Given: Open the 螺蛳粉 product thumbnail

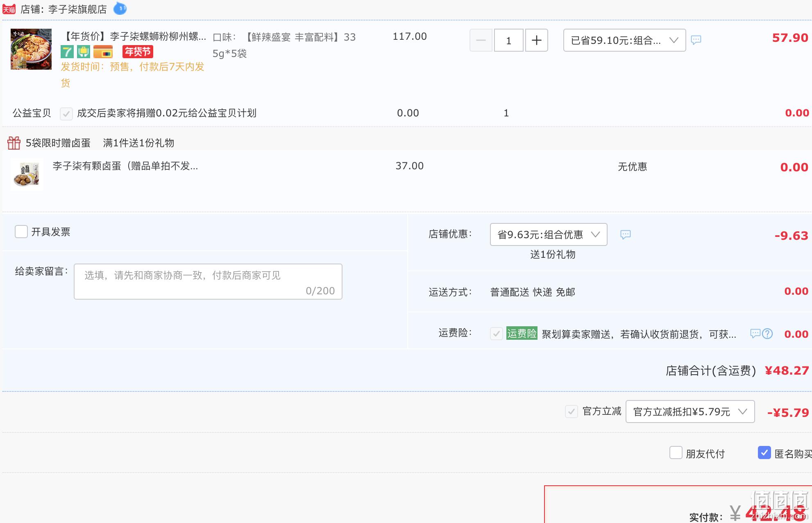Looking at the screenshot, I should (x=31, y=49).
